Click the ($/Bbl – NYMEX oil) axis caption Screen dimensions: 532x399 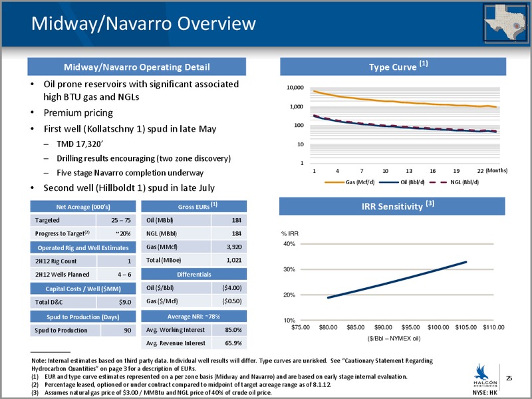394,338
